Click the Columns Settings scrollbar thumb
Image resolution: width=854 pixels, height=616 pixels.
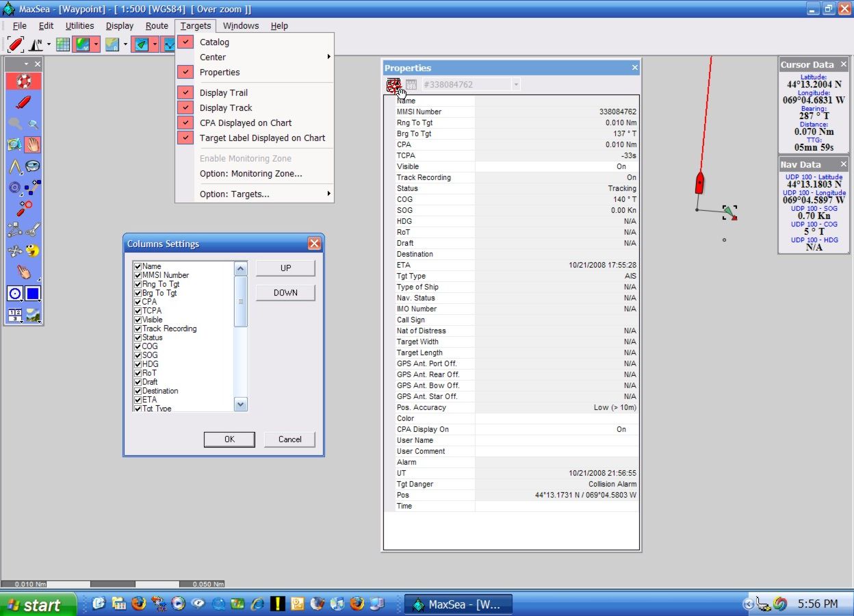click(x=240, y=301)
